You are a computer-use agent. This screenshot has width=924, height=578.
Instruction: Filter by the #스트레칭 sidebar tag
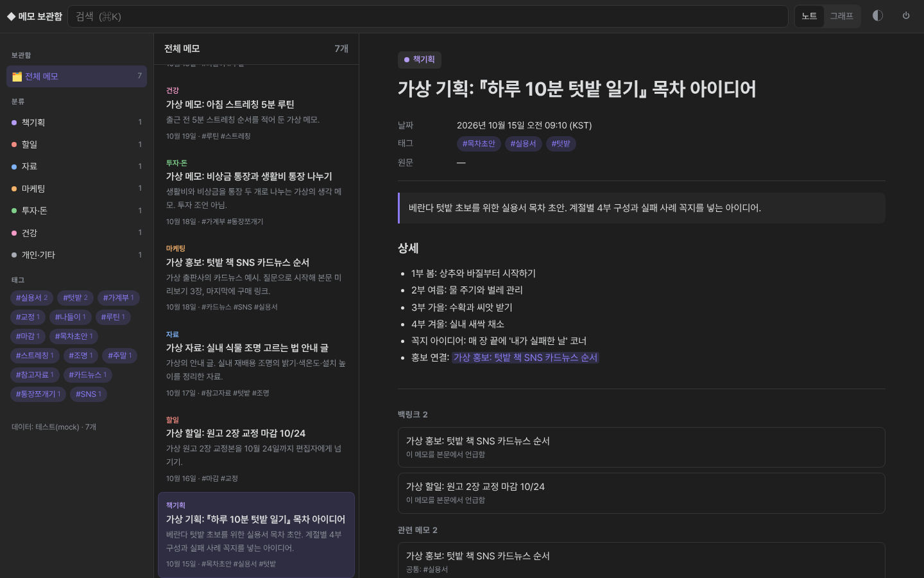pos(35,356)
